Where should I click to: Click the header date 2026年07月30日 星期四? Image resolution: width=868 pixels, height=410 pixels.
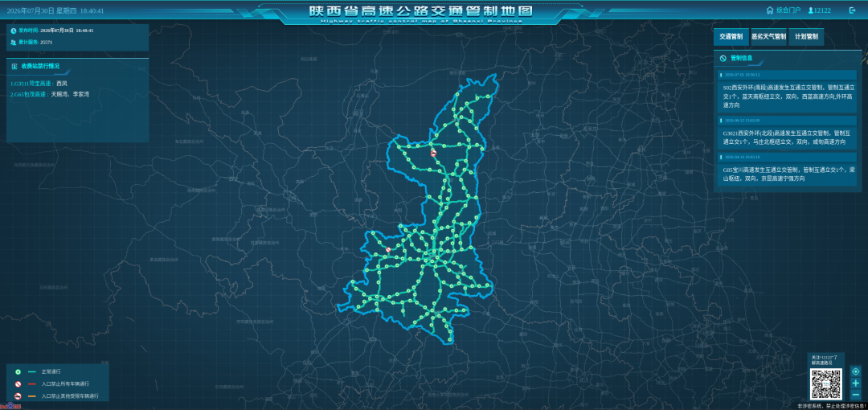(42, 10)
